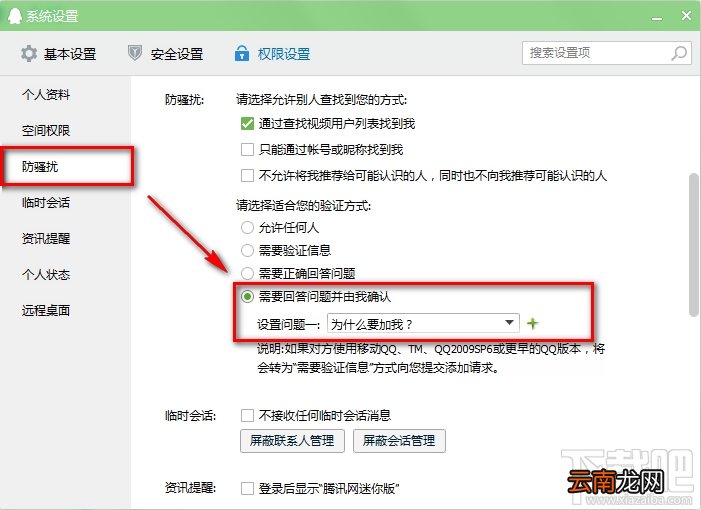Click the 说明 note about QQ2009SP6
The image size is (701, 510).
(x=431, y=358)
